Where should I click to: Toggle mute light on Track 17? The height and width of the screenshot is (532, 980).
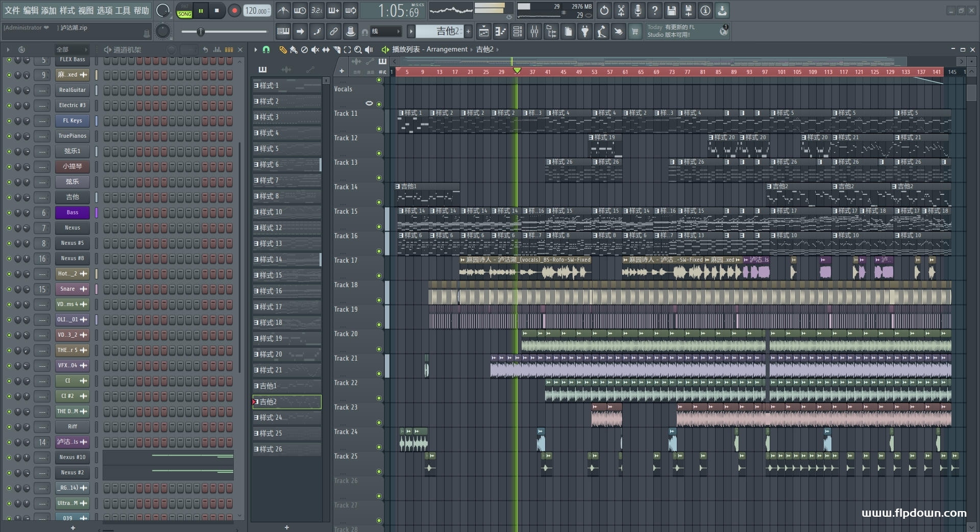(379, 275)
